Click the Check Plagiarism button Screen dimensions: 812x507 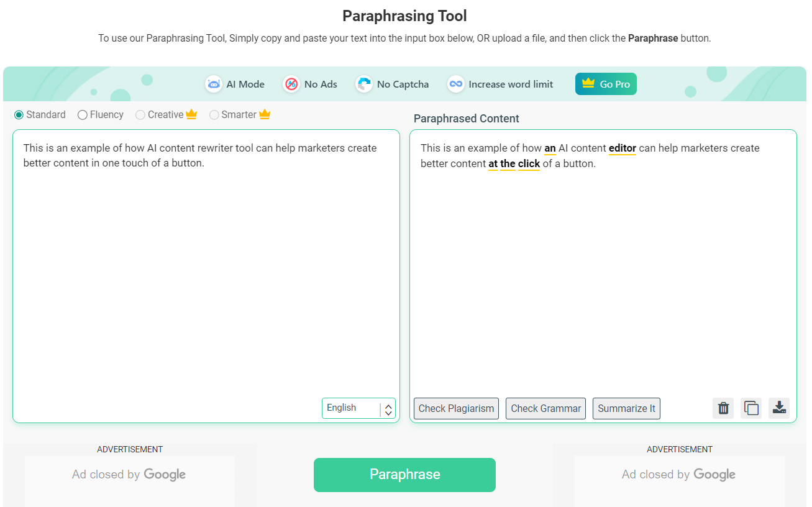pyautogui.click(x=456, y=408)
